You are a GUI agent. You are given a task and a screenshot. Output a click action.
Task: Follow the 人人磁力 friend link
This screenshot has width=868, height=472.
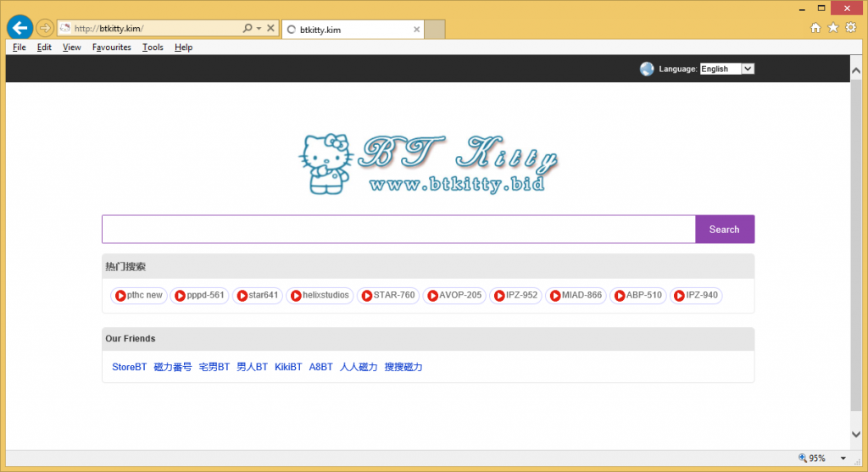pyautogui.click(x=359, y=367)
